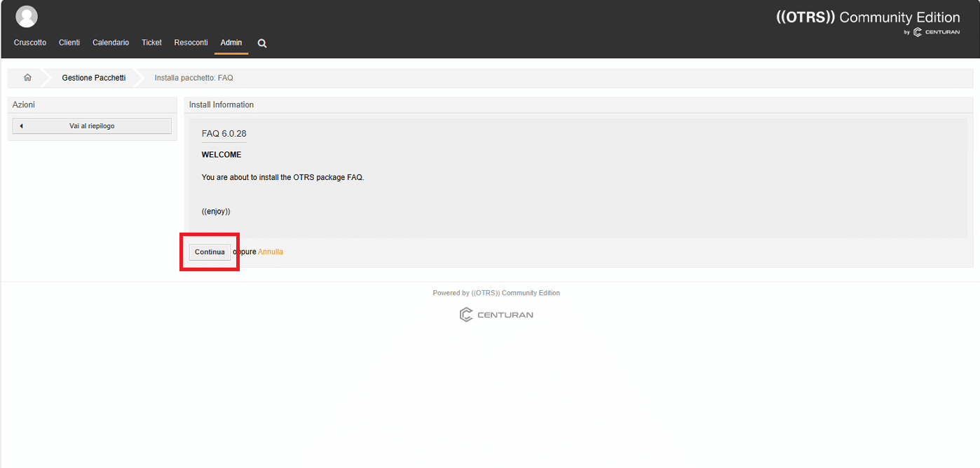This screenshot has height=468, width=980.
Task: Click the ((enjoy)) text
Action: point(216,211)
